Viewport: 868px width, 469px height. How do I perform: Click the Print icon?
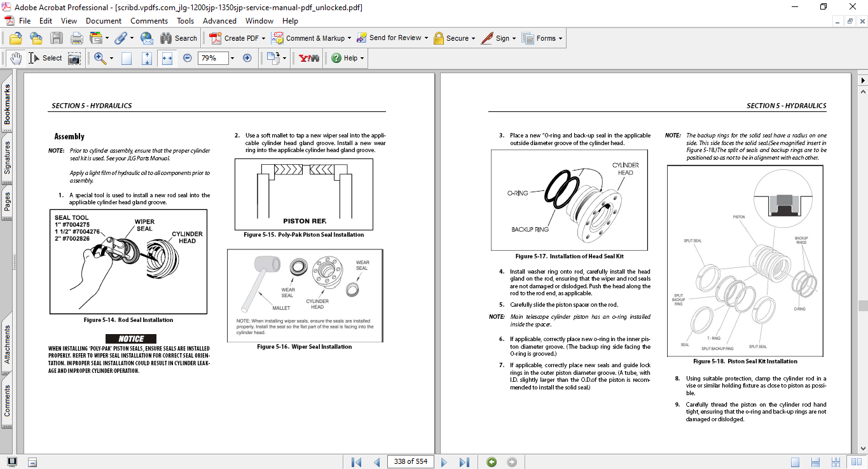point(76,38)
